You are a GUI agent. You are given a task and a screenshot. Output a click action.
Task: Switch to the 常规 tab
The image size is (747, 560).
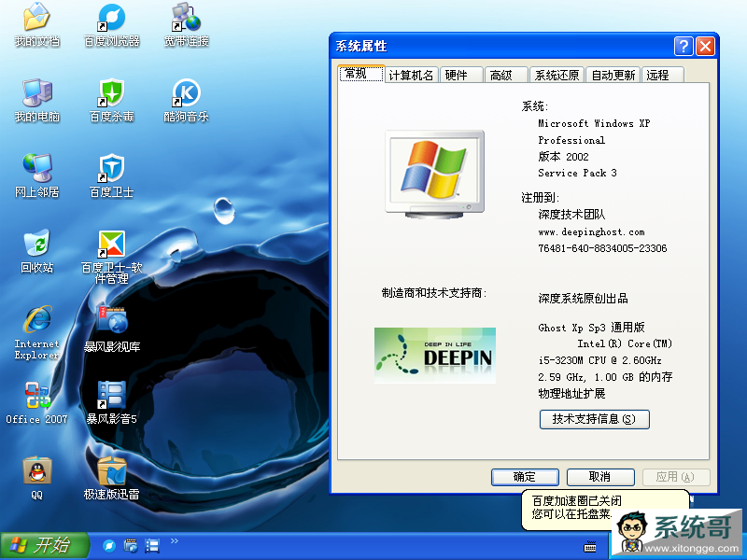pos(361,74)
